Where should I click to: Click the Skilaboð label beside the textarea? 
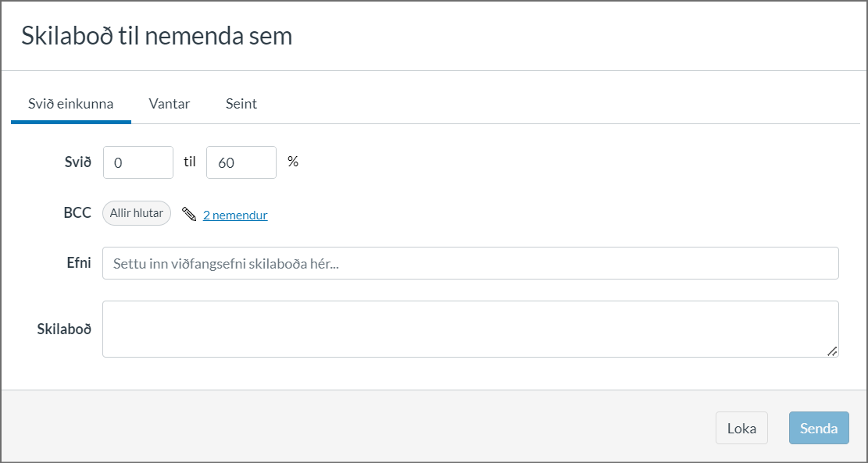(64, 329)
